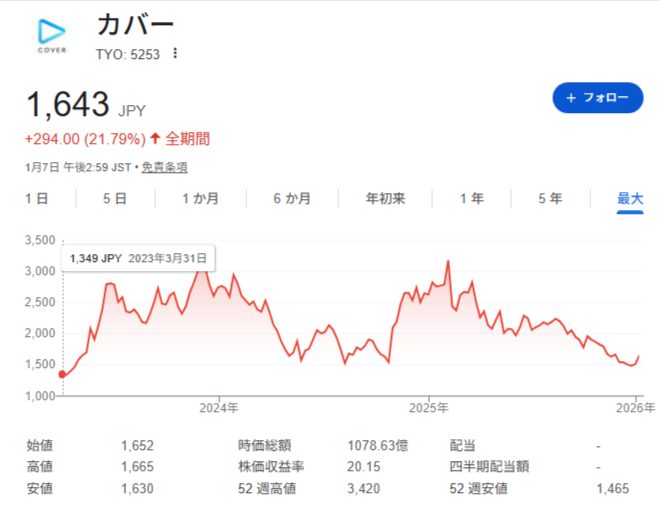Click the 2024年 axis label

[218, 408]
